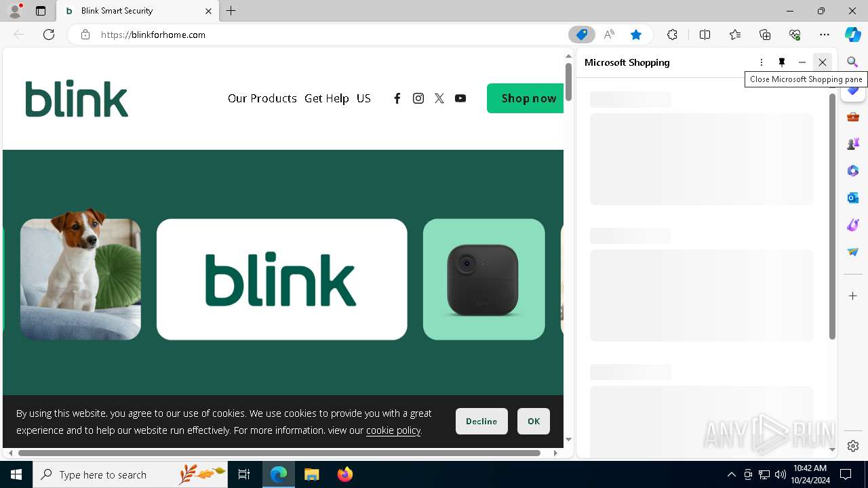
Task: Close the Microsoft Shopping pane
Action: tap(823, 62)
